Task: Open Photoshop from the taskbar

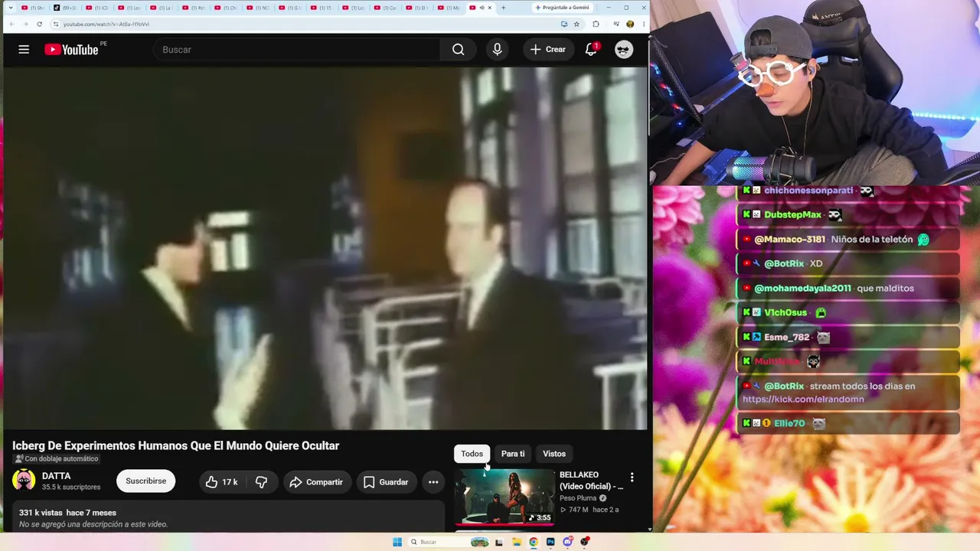Action: click(550, 542)
